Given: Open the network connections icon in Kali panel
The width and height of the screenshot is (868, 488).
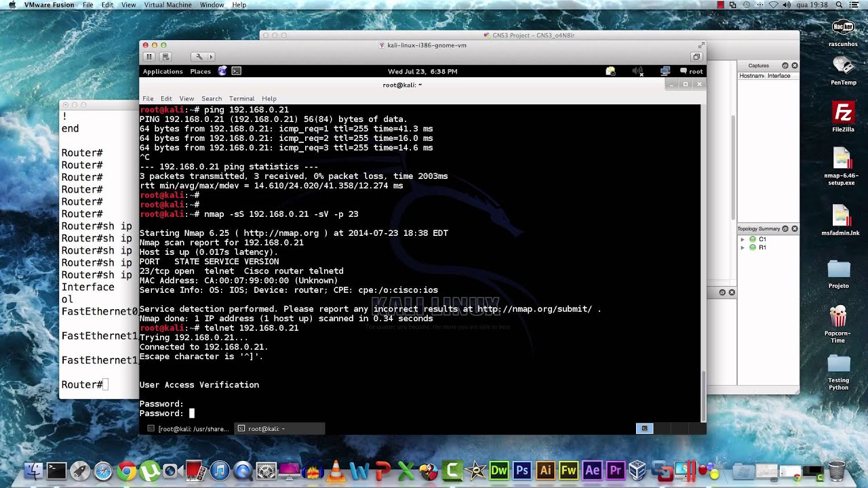Looking at the screenshot, I should click(x=665, y=71).
